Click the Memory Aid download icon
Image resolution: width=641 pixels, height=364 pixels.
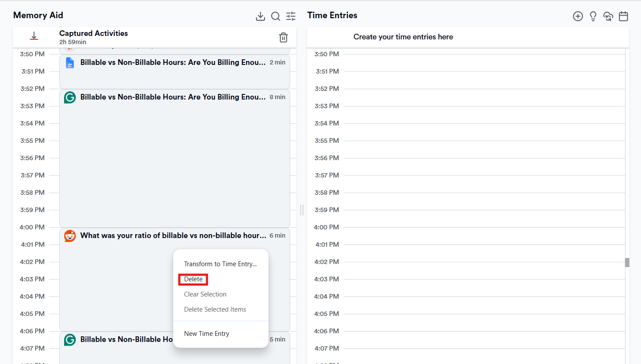[x=260, y=16]
